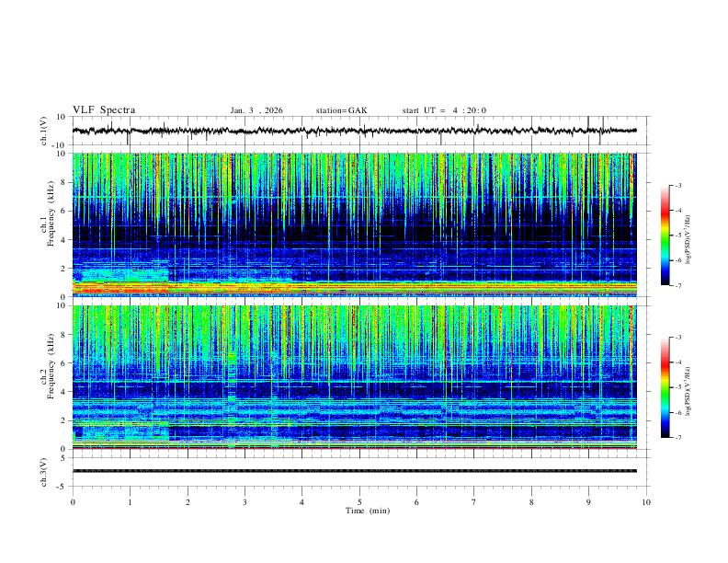Click the time-axis tick label "1"
The image size is (728, 563).
point(130,502)
